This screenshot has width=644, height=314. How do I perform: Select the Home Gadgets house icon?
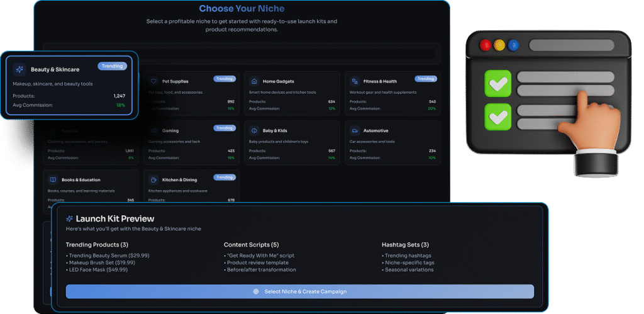(254, 81)
